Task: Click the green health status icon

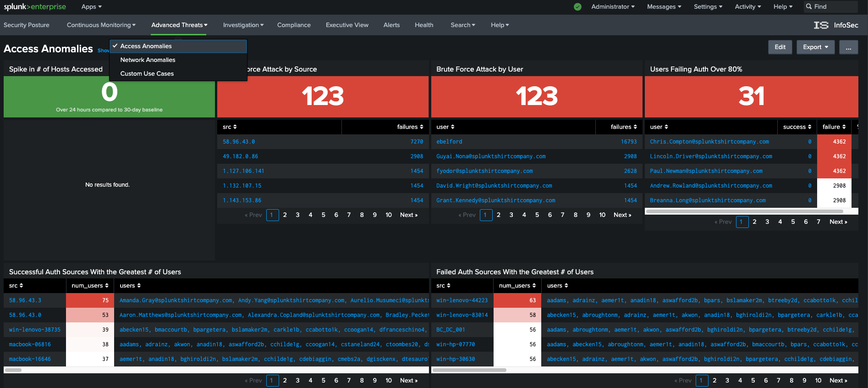Action: 577,7
